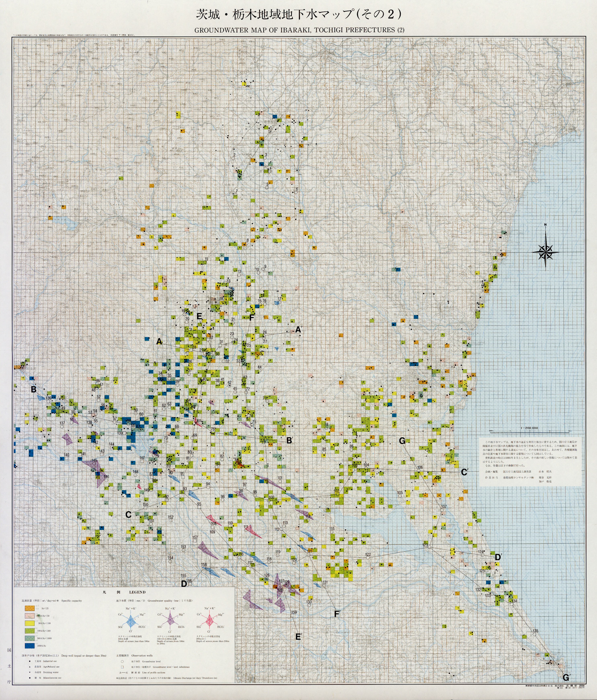Click observation well number 6
The image size is (597, 700).
coord(297,189)
